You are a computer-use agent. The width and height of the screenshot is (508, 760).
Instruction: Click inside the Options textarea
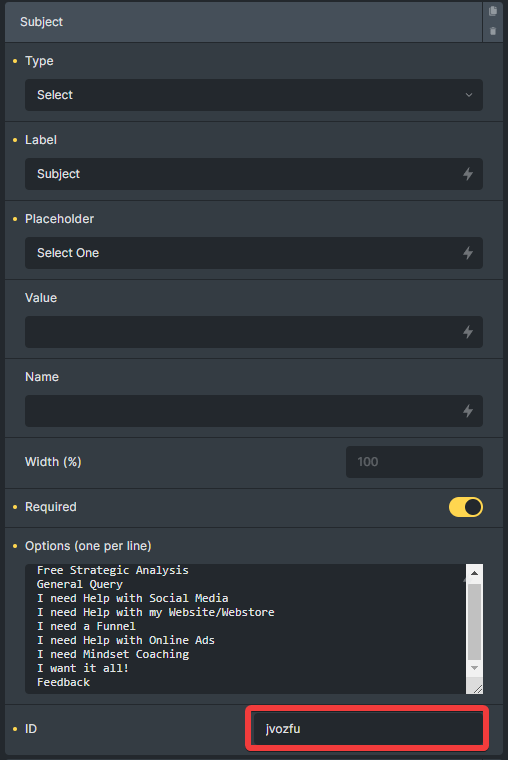(245, 629)
